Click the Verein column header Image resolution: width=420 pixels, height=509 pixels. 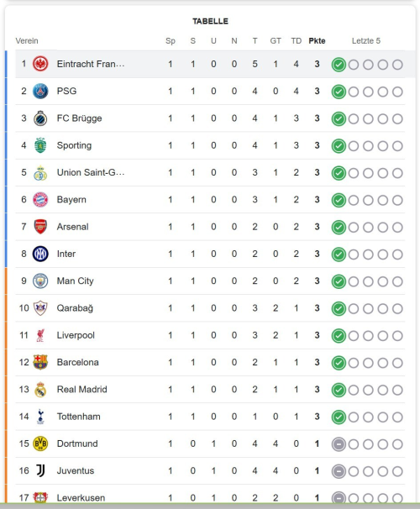pos(27,41)
